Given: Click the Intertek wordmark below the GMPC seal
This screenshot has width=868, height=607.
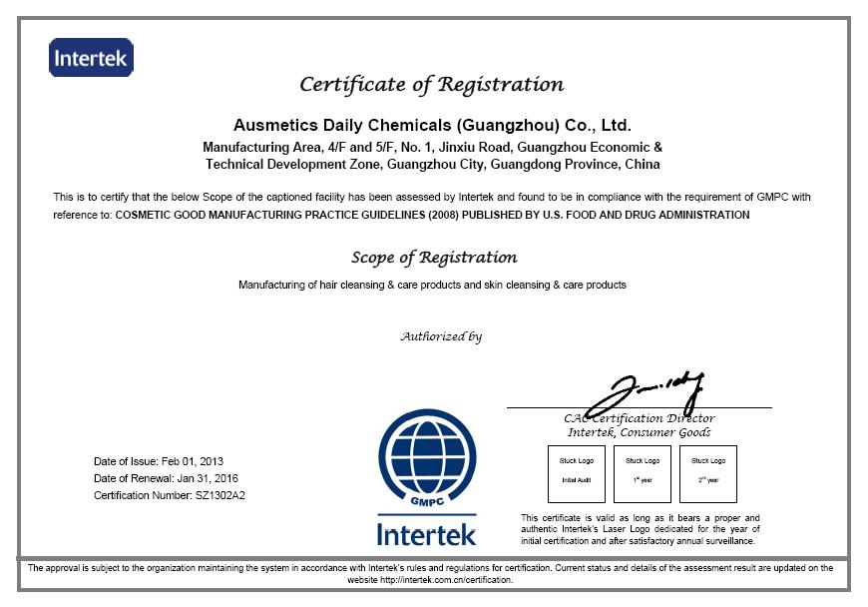Looking at the screenshot, I should 426,534.
